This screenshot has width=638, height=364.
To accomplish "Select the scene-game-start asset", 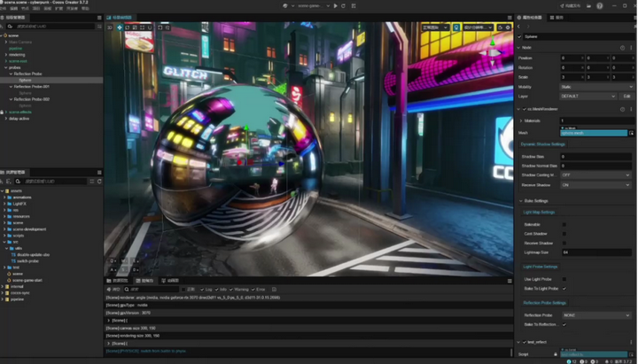I will point(27,280).
